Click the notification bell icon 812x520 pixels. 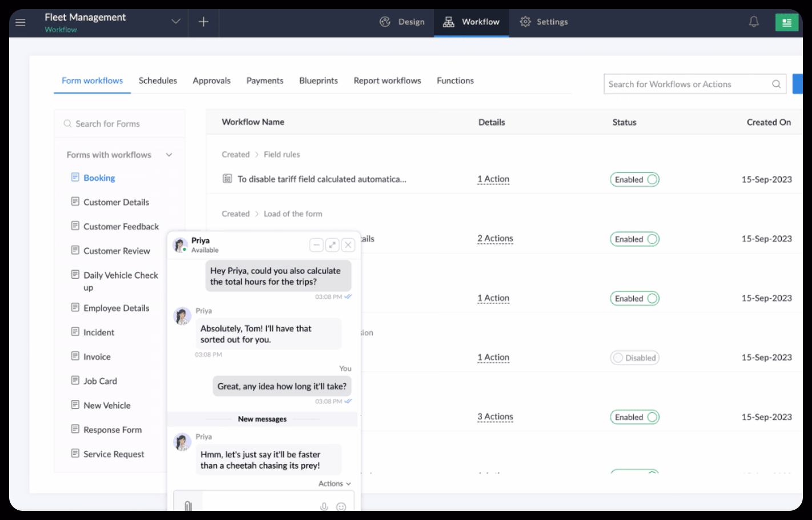pyautogui.click(x=753, y=22)
